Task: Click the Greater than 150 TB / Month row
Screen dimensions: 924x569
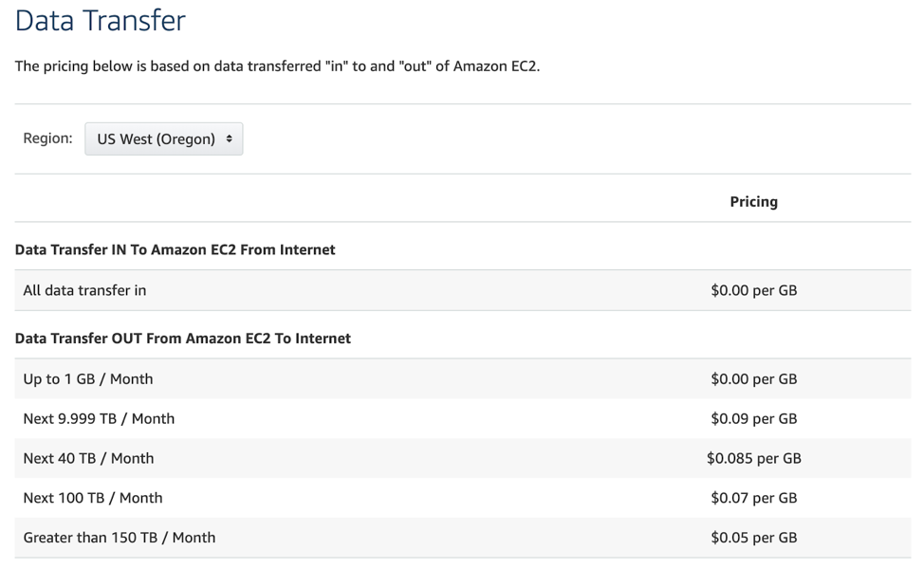Action: tap(119, 537)
